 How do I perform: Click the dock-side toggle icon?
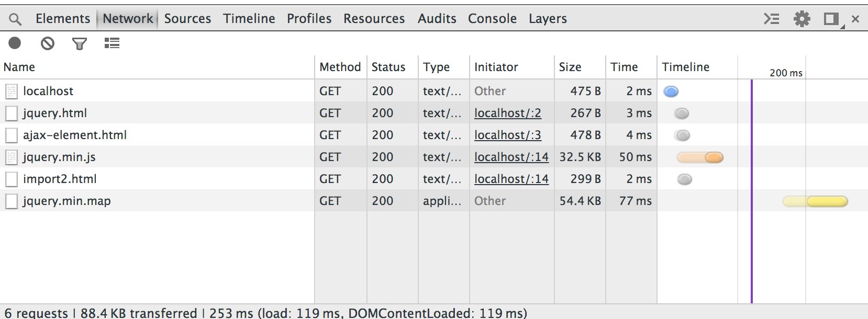click(x=831, y=19)
